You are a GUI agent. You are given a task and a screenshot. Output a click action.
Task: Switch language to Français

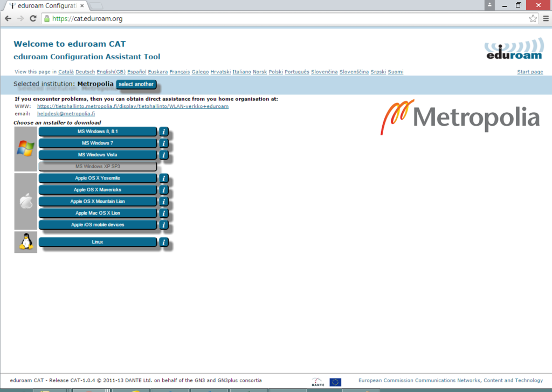point(180,72)
